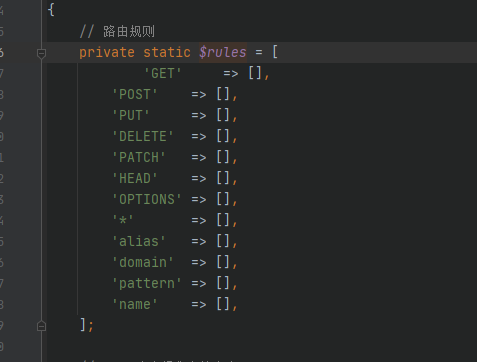Click the 'pattern' string key
This screenshot has width=477, height=362.
pos(147,283)
